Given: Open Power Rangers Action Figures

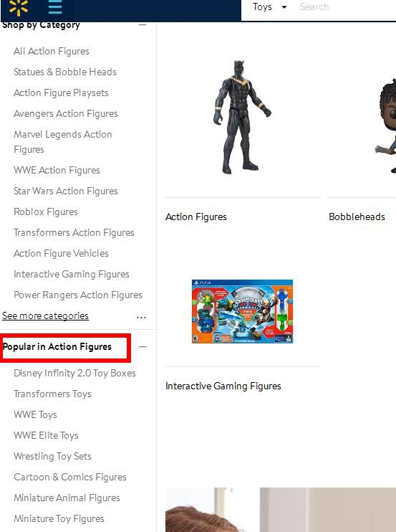Looking at the screenshot, I should (x=78, y=295).
